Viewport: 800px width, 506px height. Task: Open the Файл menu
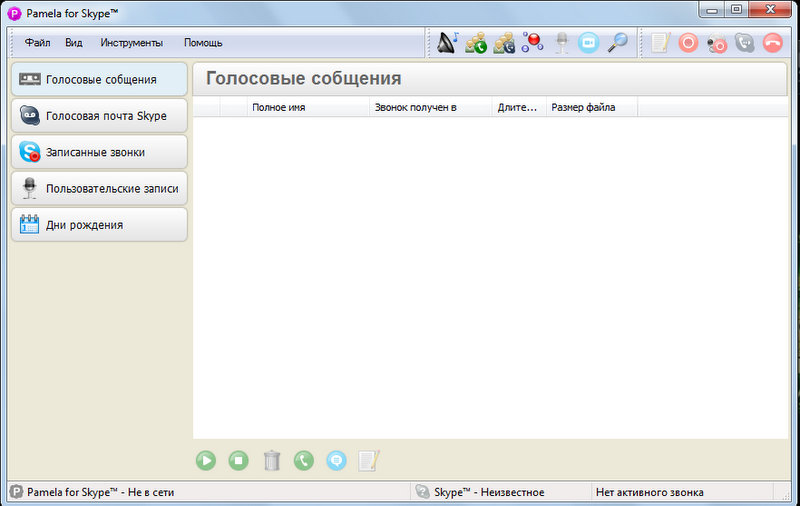click(38, 43)
